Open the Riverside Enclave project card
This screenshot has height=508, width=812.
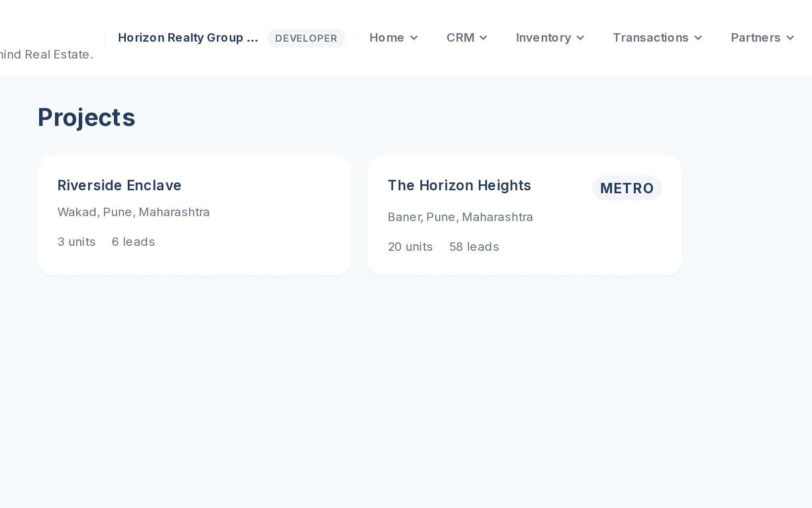[195, 216]
